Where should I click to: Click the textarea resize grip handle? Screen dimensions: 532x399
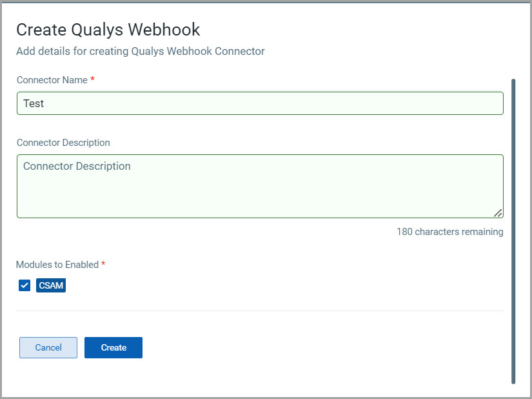click(x=498, y=212)
